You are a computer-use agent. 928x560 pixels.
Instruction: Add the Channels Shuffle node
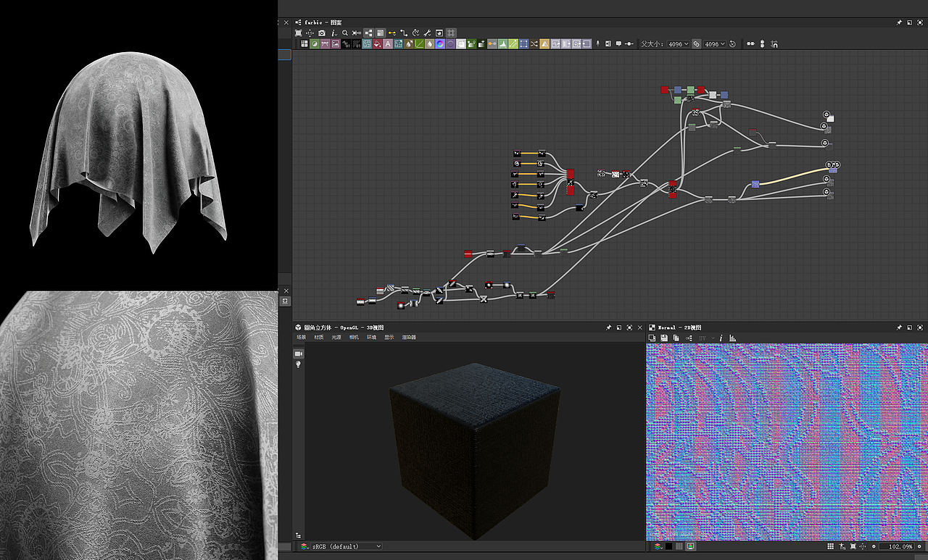click(534, 44)
